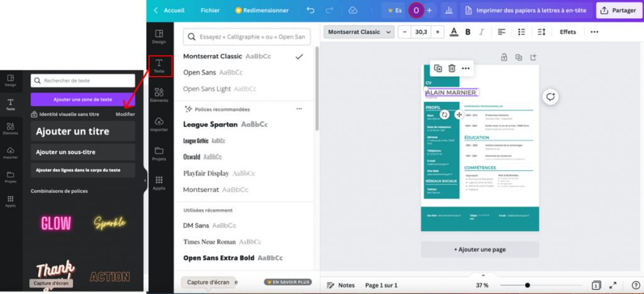This screenshot has width=644, height=294.
Task: Toggle italic formatting
Action: [482, 32]
